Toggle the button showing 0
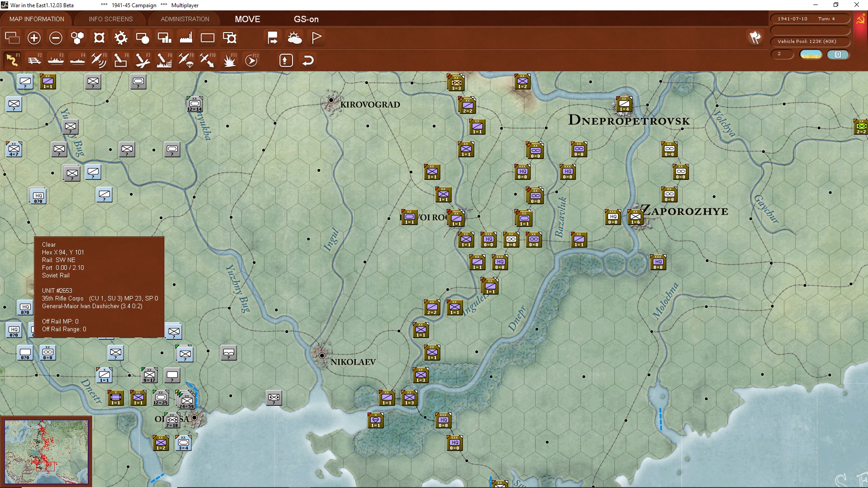 (838, 55)
